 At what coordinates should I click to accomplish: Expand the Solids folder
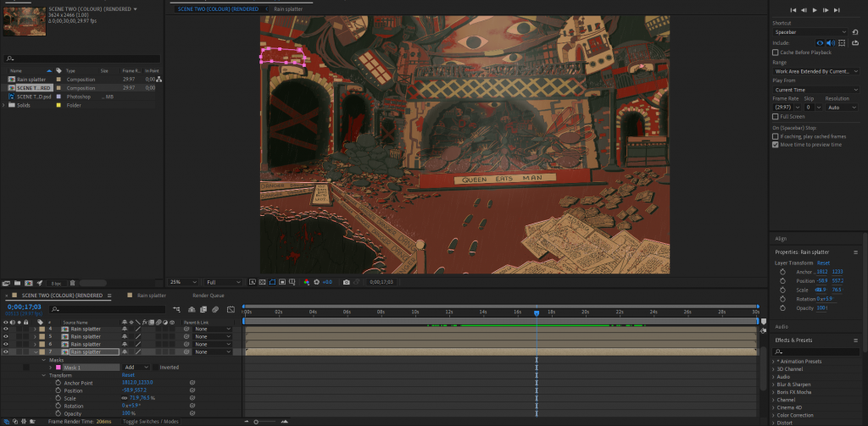click(x=4, y=105)
